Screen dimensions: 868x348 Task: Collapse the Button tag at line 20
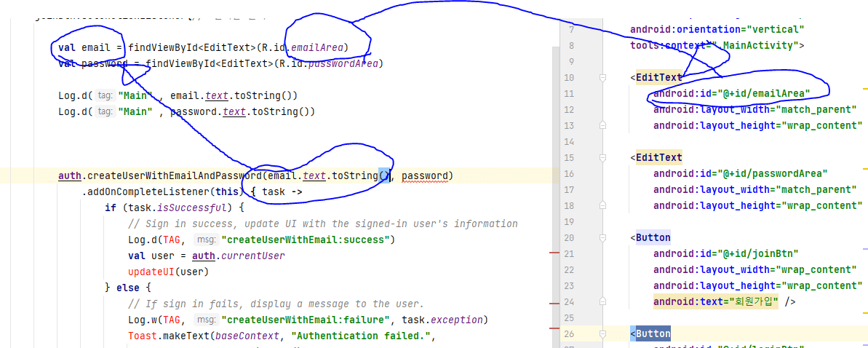coord(603,238)
